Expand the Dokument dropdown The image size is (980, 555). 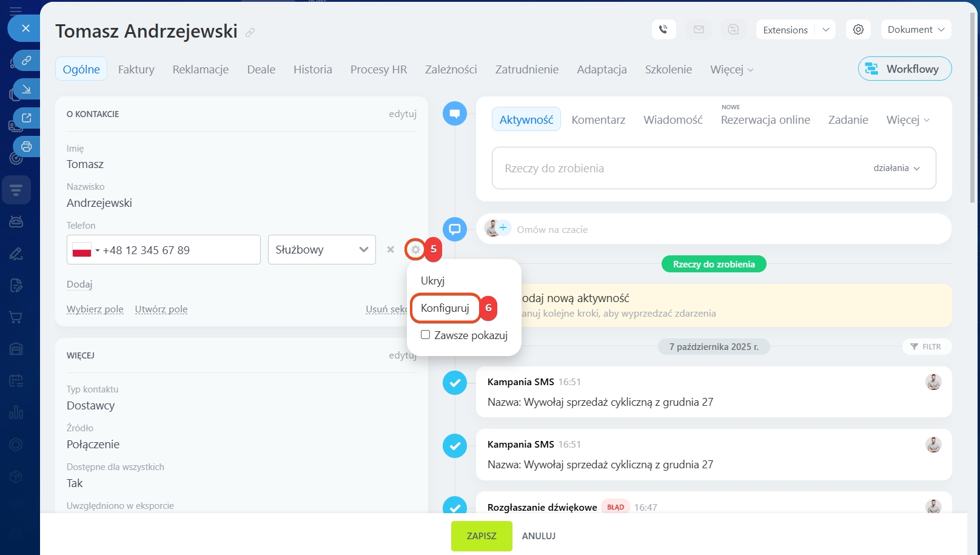916,30
